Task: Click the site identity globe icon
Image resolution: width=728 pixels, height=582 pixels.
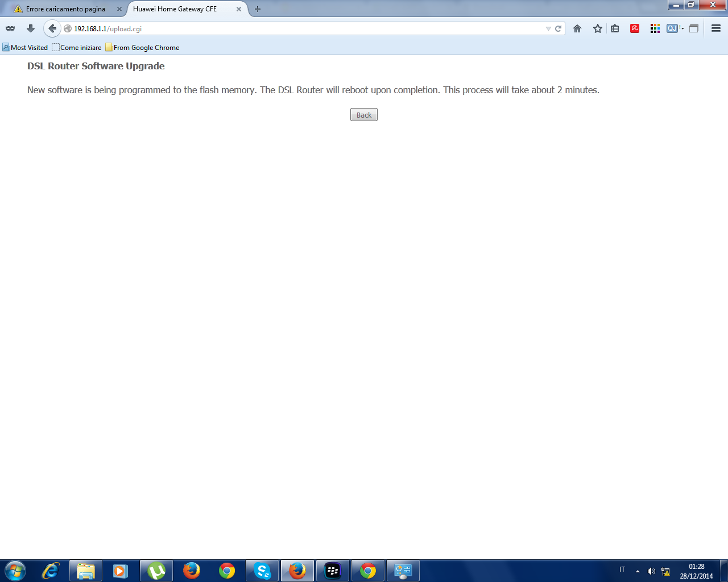Action: [x=68, y=28]
